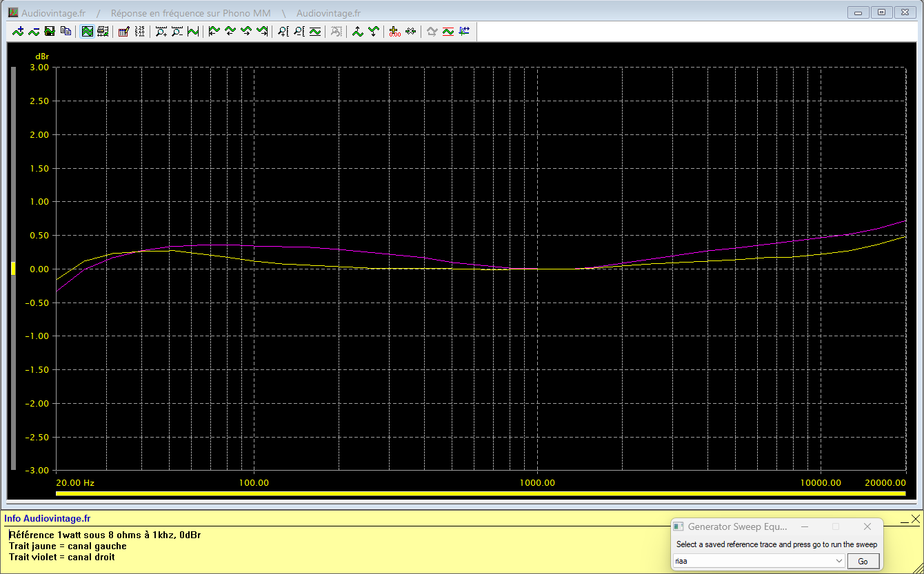Screen dimensions: 924x574
Task: Click the add trace icon with plus sign
Action: (18, 31)
